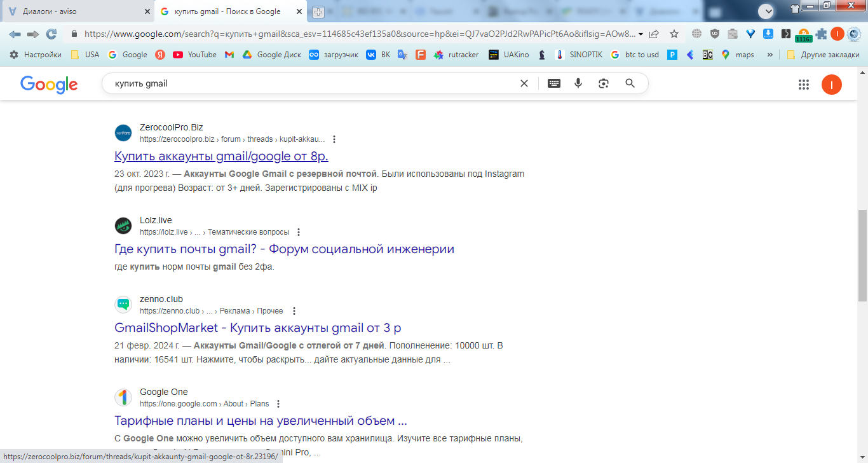
Task: Open the Google account avatar on the page
Action: pyautogui.click(x=832, y=85)
